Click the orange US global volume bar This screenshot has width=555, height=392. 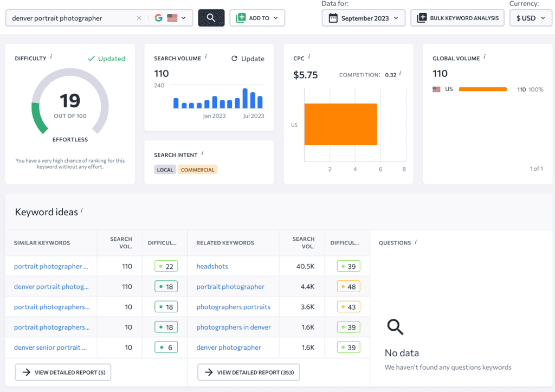(483, 89)
